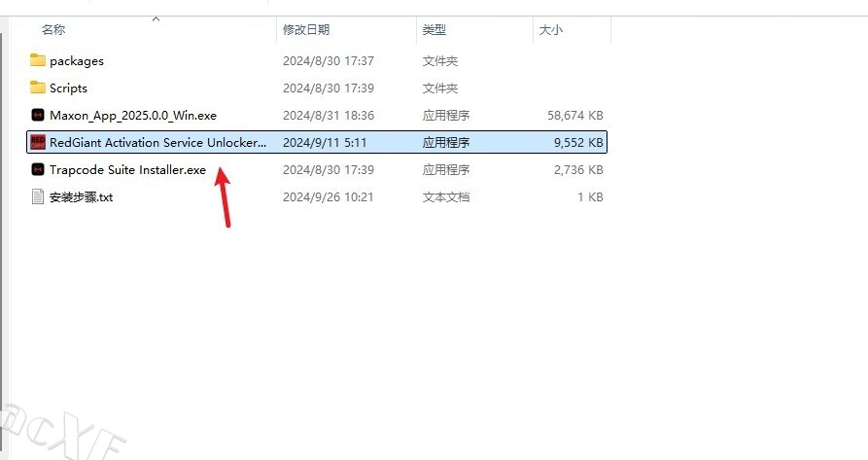Click the date 2024/8/30 17:37 of packages
The width and height of the screenshot is (868, 460).
[329, 61]
